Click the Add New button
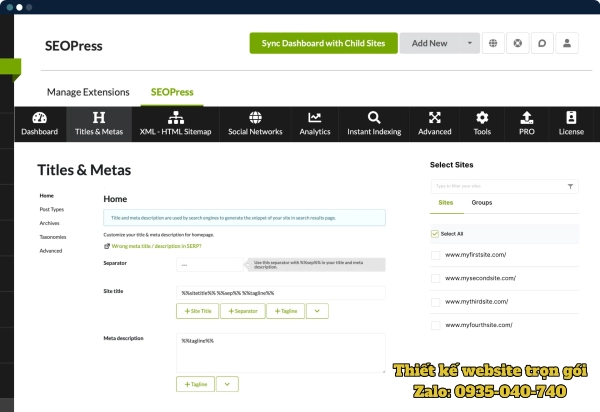Viewport: 600px width, 412px height. click(x=429, y=43)
